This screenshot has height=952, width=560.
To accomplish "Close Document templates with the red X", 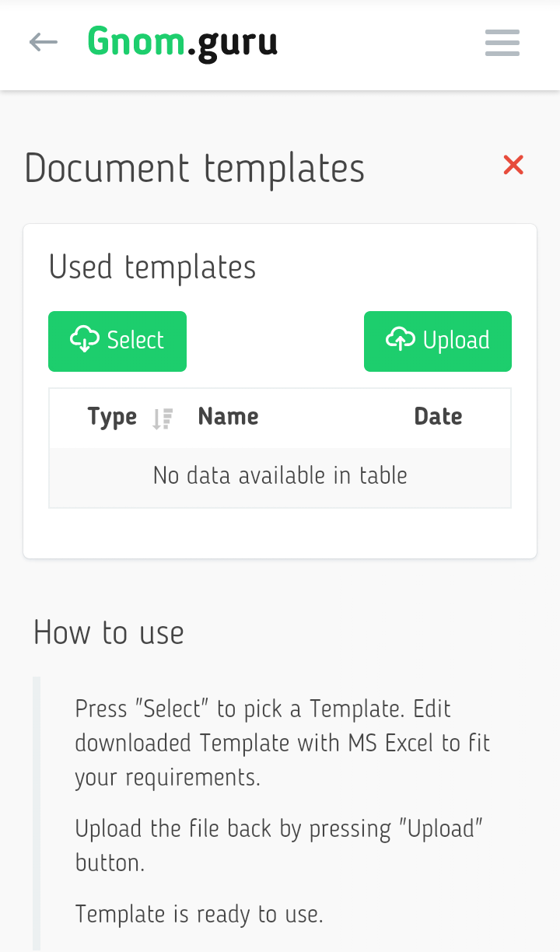I will 513,165.
